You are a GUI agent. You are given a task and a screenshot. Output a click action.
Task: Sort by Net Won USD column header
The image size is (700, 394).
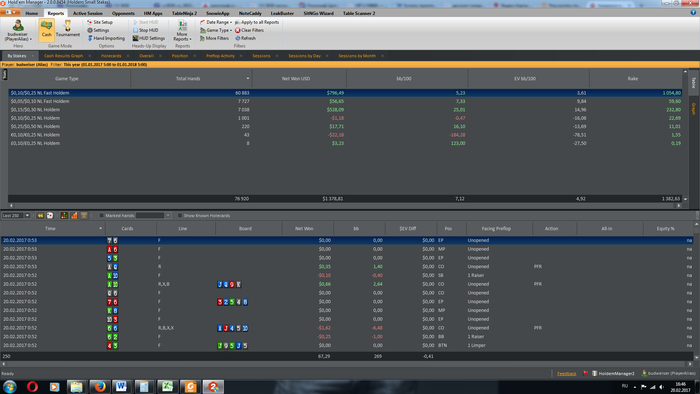coord(299,79)
